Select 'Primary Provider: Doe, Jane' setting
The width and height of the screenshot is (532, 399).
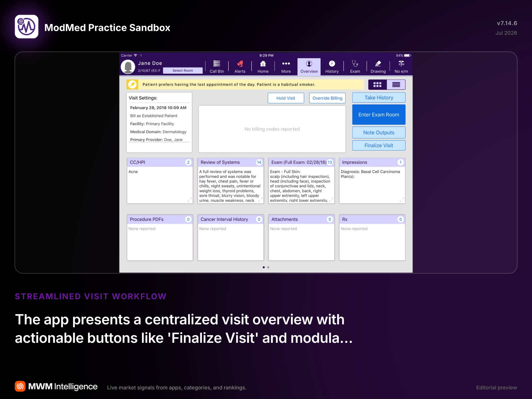tap(156, 140)
